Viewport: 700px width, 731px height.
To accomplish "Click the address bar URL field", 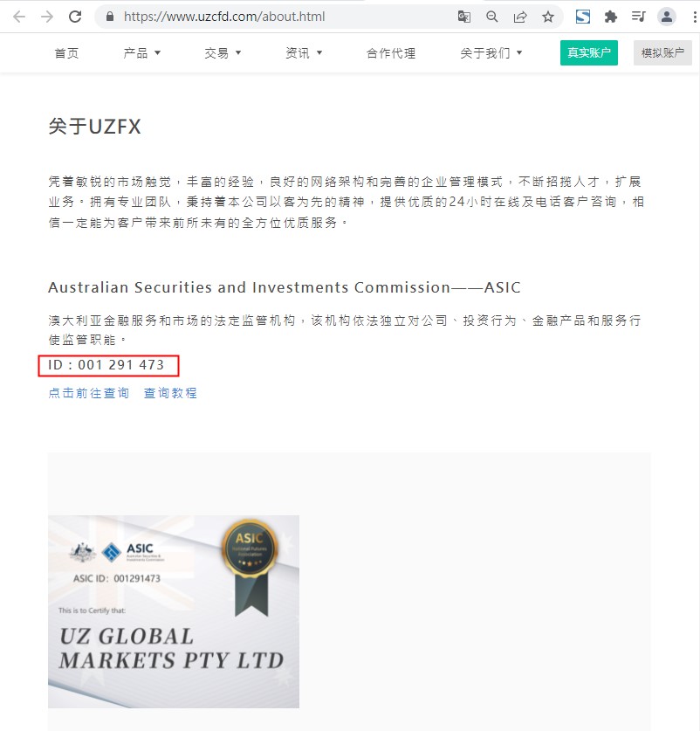I will (x=279, y=17).
